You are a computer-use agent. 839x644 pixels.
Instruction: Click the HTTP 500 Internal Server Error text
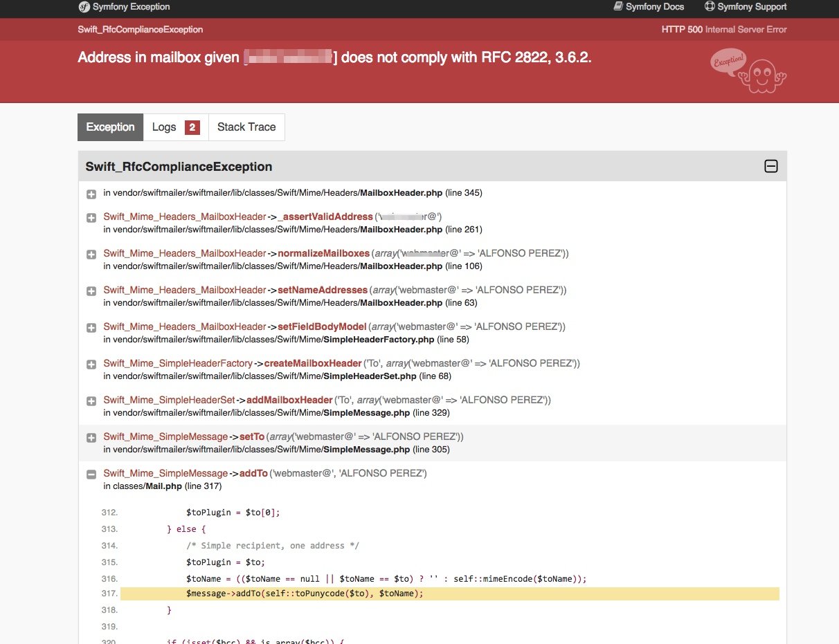click(724, 30)
